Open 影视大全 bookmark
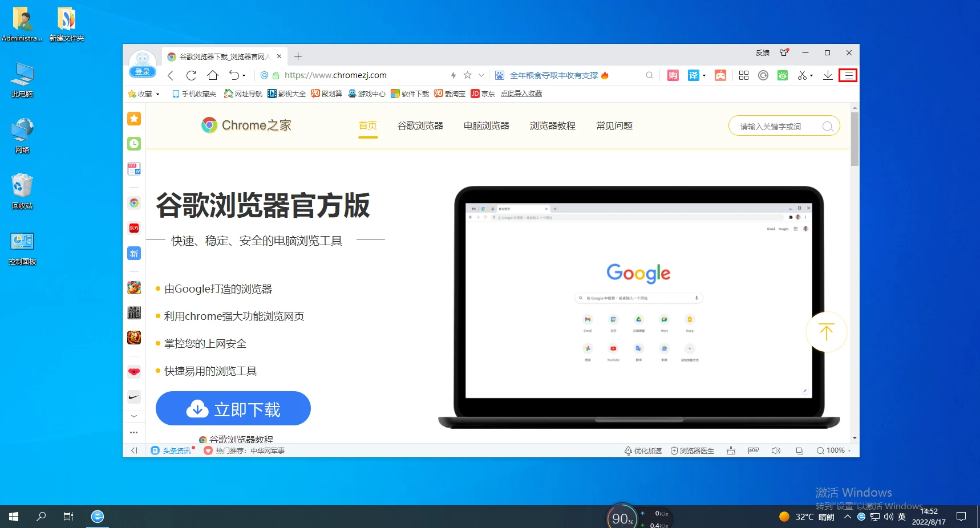This screenshot has height=528, width=980. tap(287, 94)
